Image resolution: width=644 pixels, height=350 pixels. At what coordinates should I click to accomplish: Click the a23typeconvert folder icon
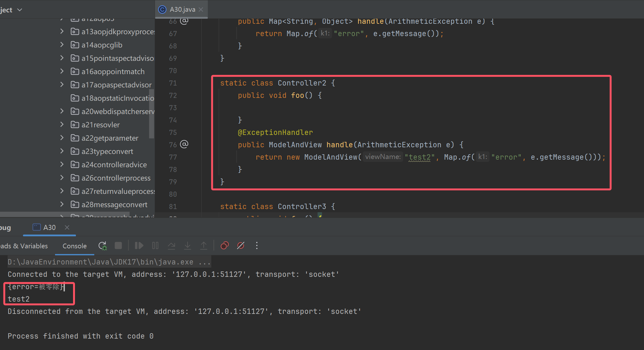pyautogui.click(x=75, y=151)
